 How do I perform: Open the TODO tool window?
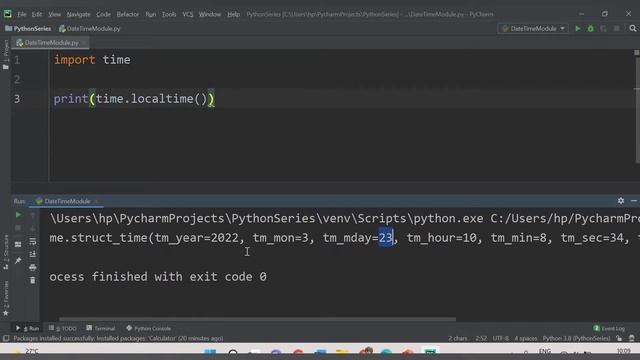[62, 328]
